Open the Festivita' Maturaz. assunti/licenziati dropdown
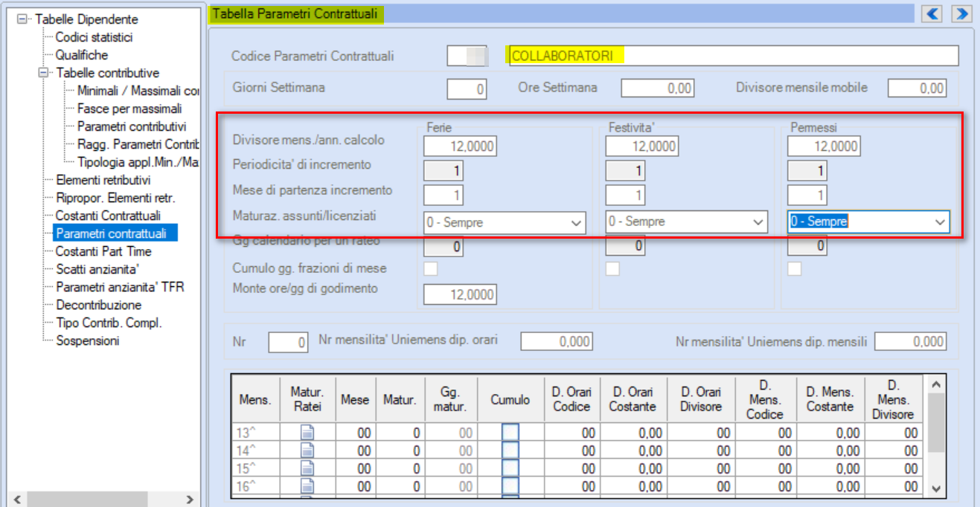 click(686, 222)
